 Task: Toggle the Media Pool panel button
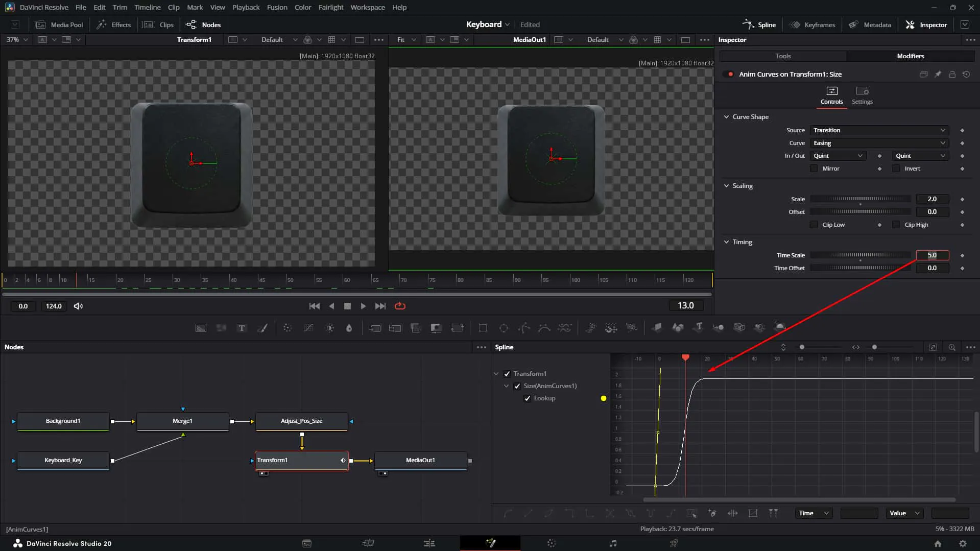59,25
